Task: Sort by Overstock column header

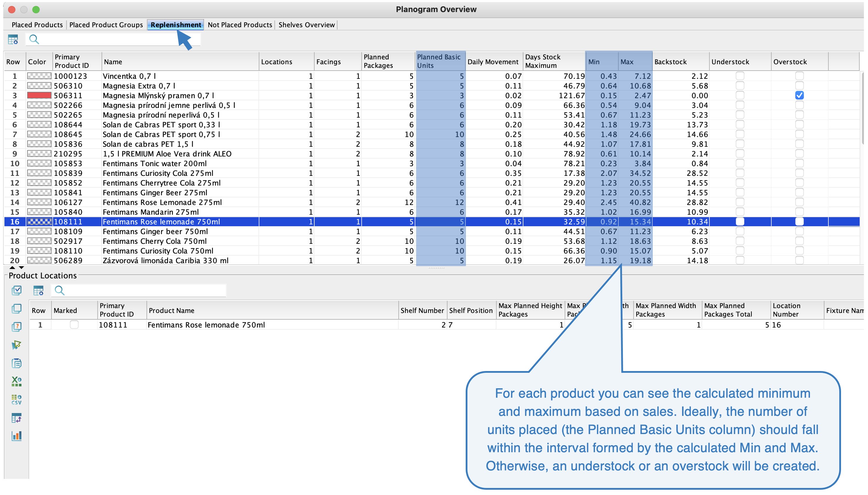Action: [x=800, y=61]
